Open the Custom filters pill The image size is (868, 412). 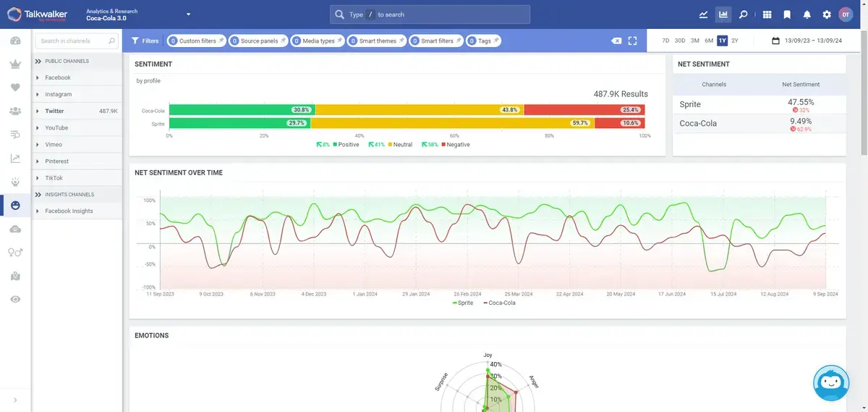pyautogui.click(x=197, y=41)
